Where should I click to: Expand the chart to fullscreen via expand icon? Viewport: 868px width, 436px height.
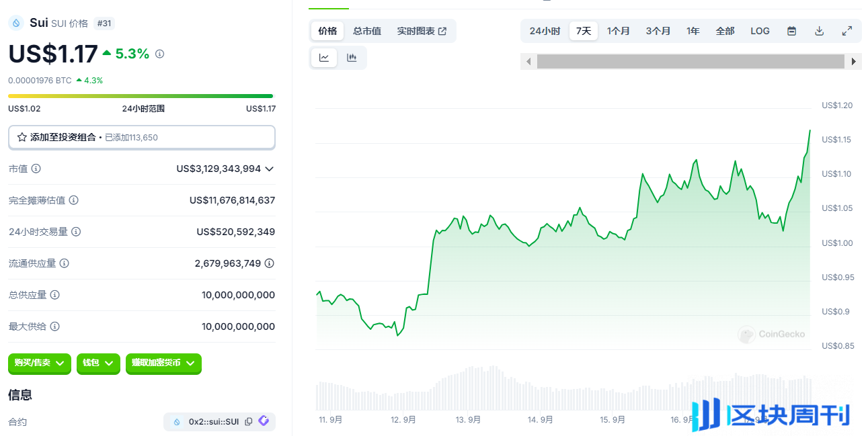tap(846, 30)
